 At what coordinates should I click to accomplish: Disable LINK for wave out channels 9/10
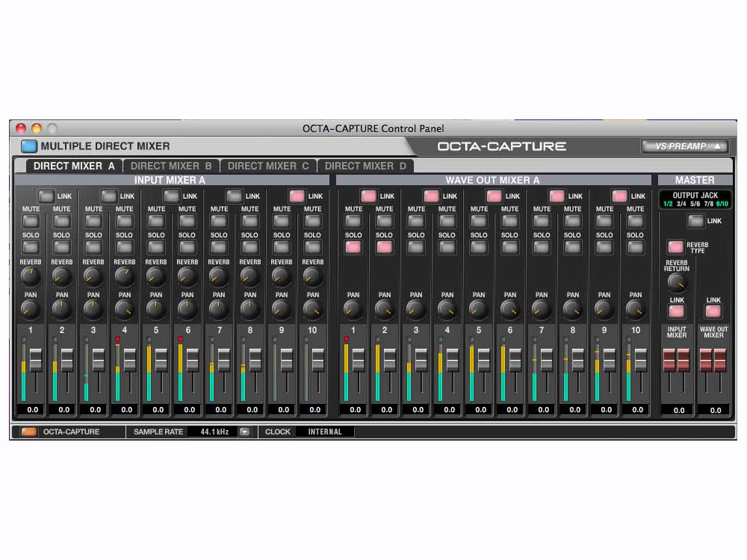coord(619,196)
